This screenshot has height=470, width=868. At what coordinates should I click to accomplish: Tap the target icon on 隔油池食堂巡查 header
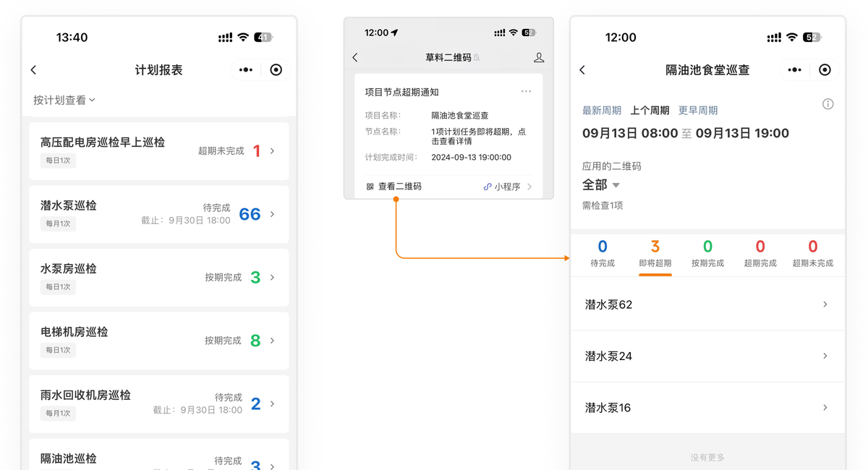pos(825,70)
